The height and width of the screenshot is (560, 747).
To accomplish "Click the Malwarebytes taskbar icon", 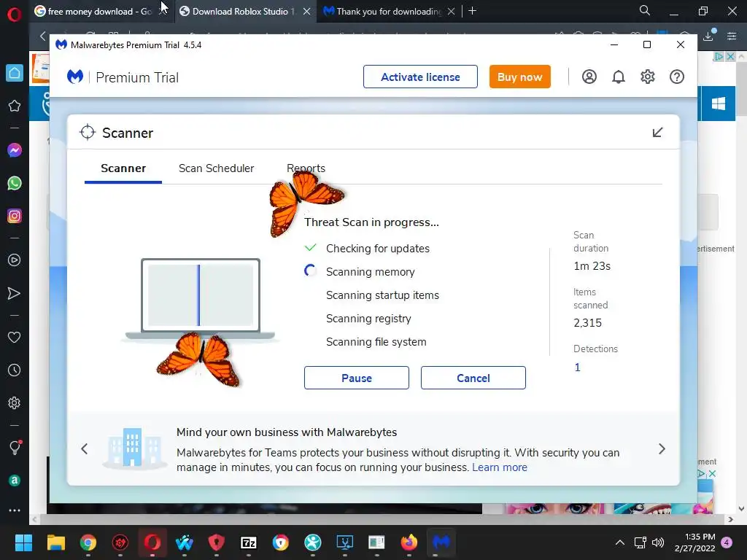I will pos(441,542).
